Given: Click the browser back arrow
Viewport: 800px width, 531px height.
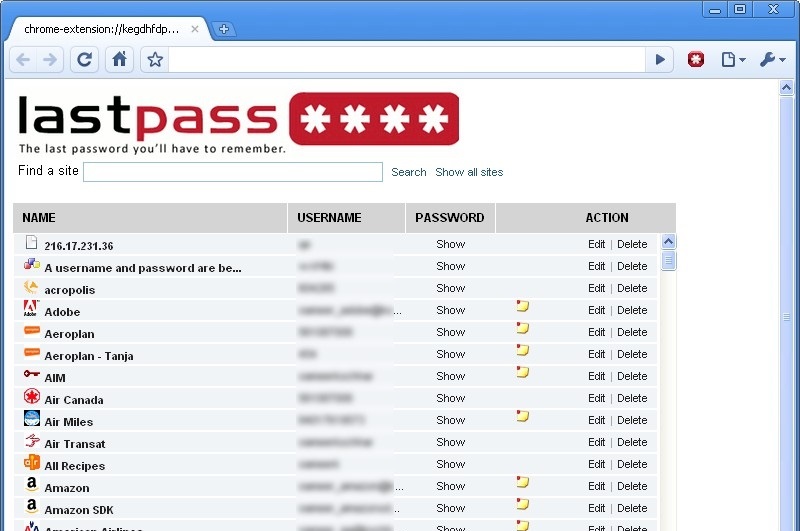Looking at the screenshot, I should point(23,60).
